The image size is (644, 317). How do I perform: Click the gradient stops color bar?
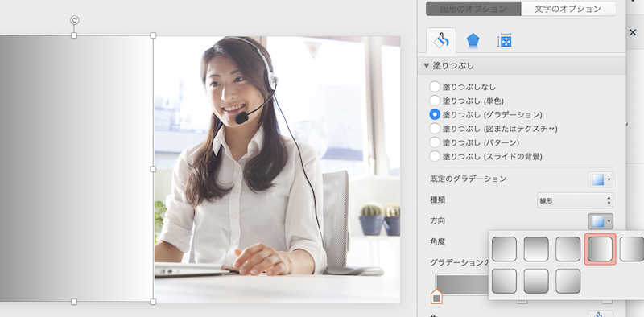click(x=462, y=284)
